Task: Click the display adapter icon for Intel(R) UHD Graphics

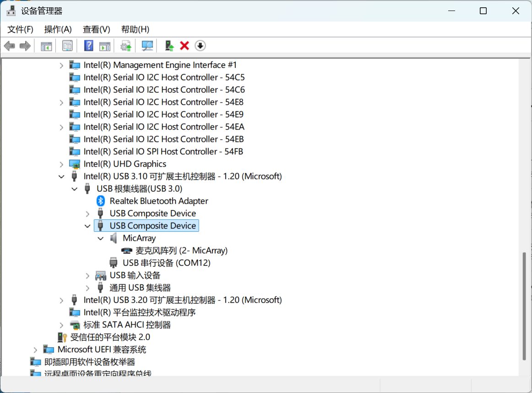Action: [74, 164]
